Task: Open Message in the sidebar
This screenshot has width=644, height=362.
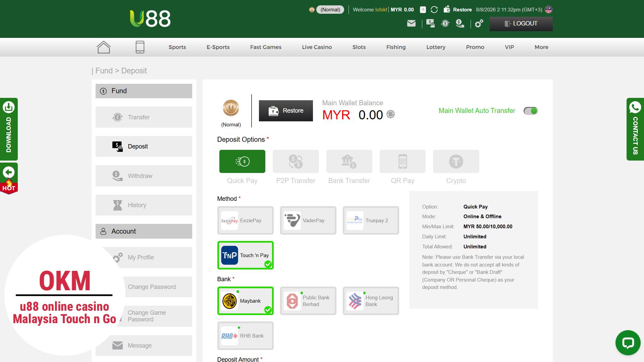Action: 144,346
